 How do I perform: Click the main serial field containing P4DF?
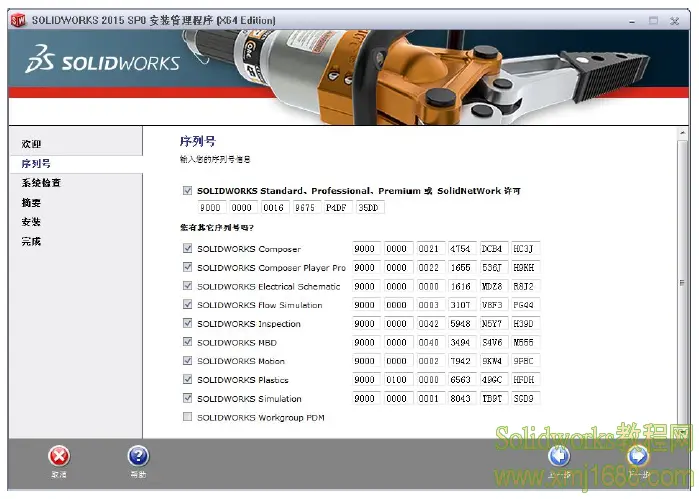pyautogui.click(x=337, y=207)
